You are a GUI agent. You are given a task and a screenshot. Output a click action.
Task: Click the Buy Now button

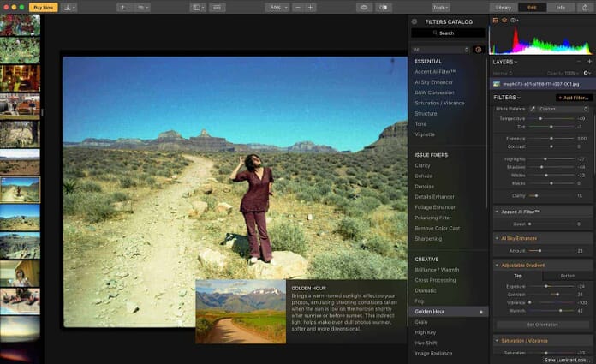click(x=44, y=7)
